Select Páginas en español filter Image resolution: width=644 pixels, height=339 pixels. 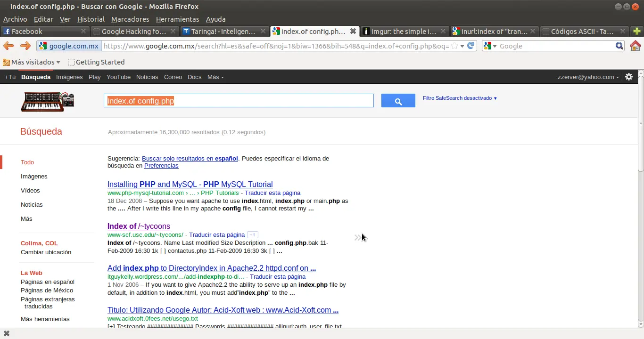[48, 282]
